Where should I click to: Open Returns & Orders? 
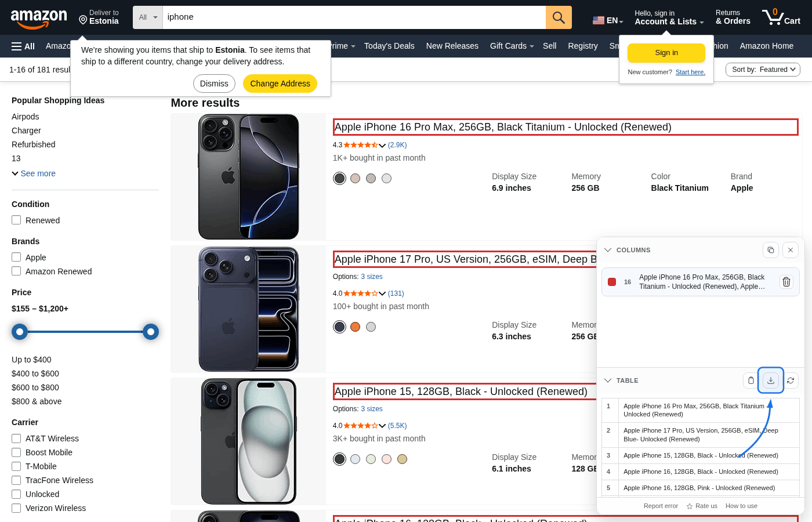tap(733, 17)
